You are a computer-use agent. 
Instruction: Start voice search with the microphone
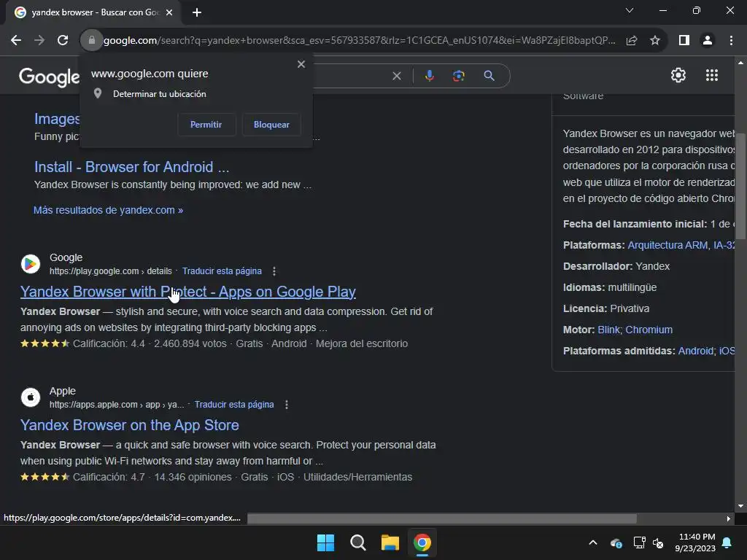(429, 76)
